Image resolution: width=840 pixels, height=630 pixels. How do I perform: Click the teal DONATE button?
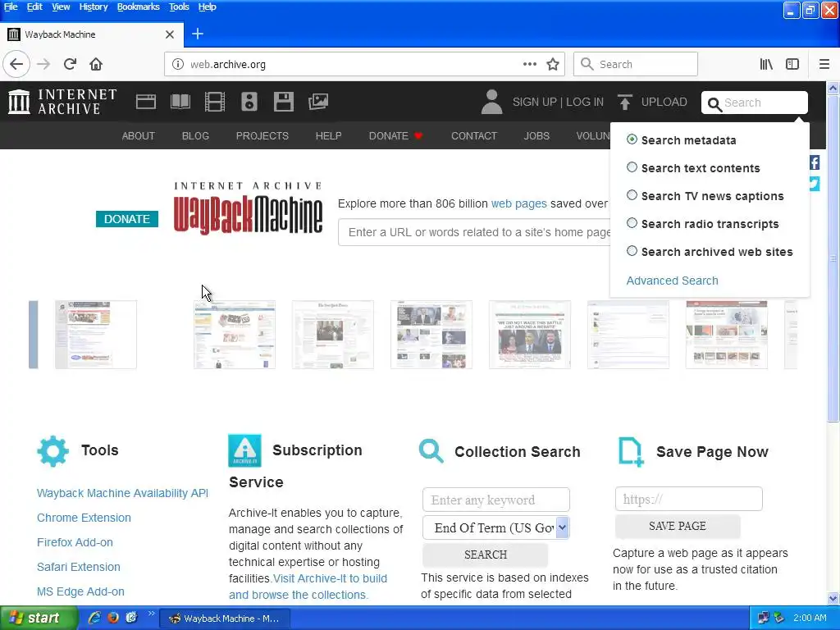pos(127,219)
